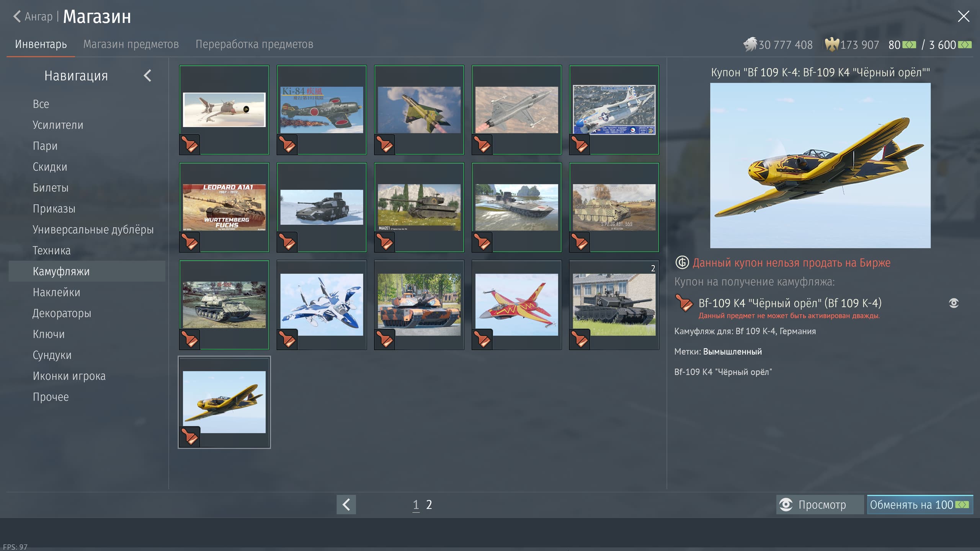Click the marketplace coin icon beside red warning
980x551 pixels.
pos(682,262)
